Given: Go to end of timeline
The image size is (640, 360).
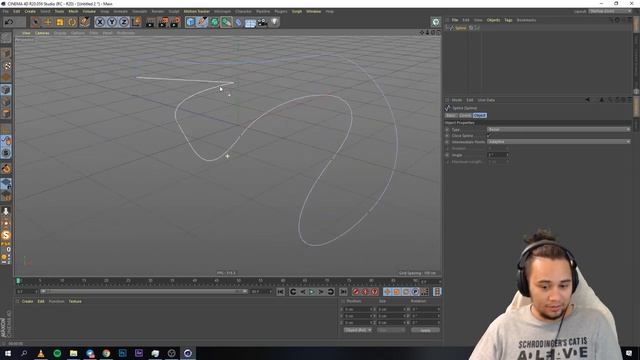Looking at the screenshot, I should (x=343, y=292).
